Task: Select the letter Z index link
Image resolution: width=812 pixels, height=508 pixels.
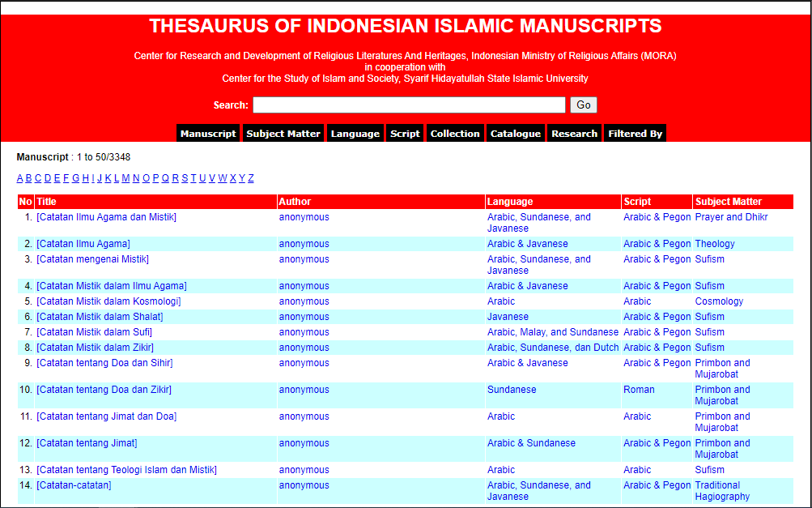Action: (x=250, y=177)
